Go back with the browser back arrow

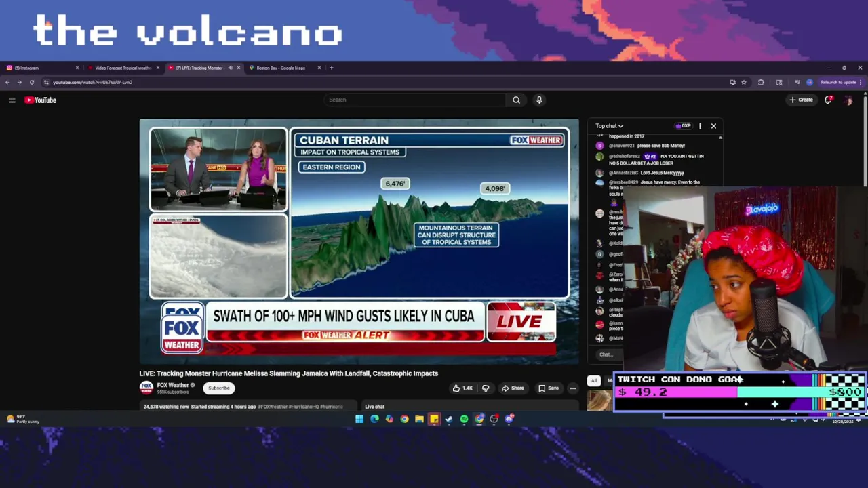coord(7,82)
